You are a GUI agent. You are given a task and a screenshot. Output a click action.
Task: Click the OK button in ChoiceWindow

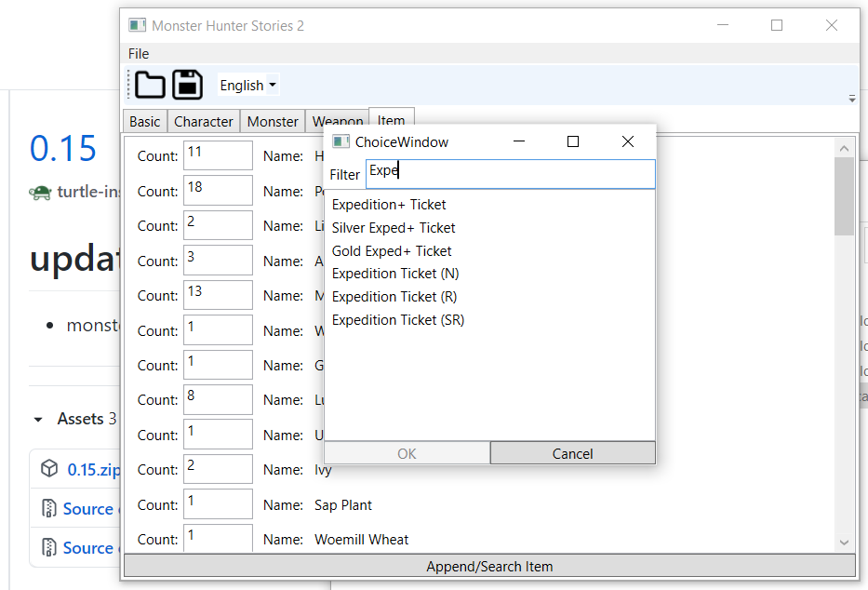[407, 453]
